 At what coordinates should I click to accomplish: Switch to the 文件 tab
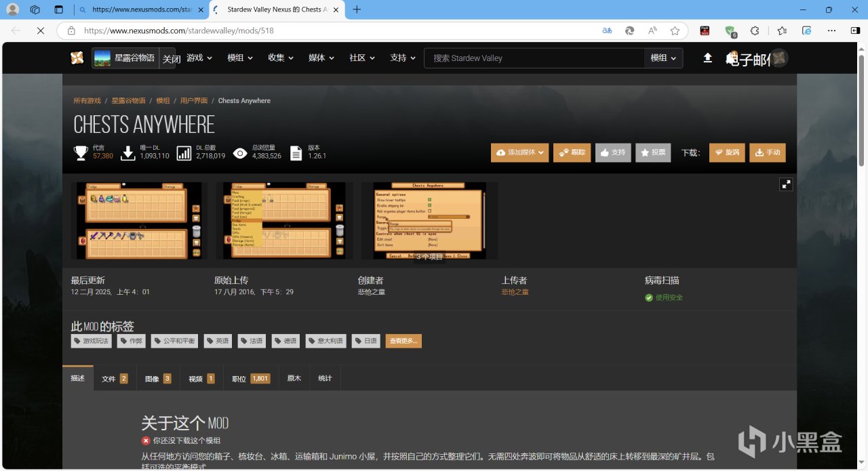115,378
